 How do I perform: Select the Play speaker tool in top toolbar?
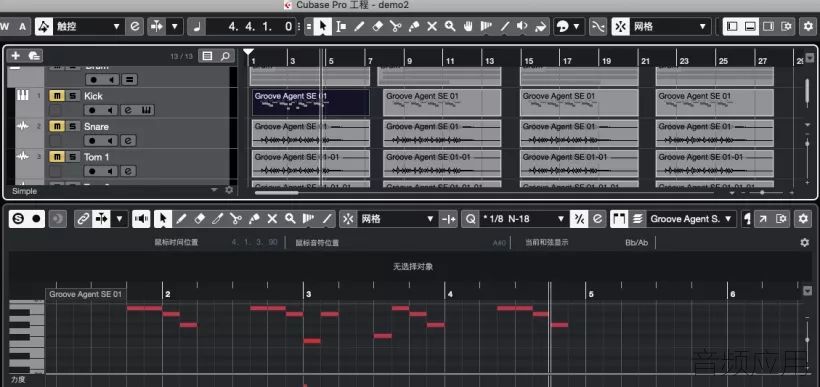click(x=522, y=26)
